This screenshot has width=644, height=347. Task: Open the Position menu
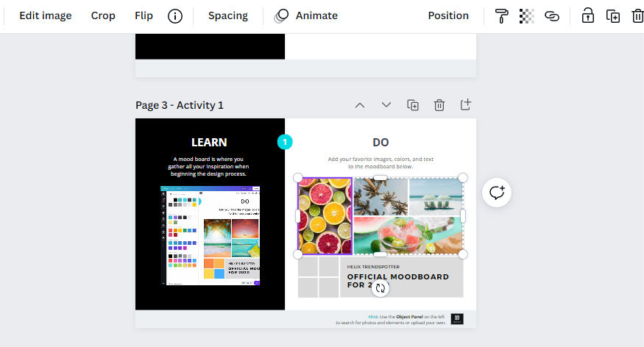click(x=448, y=15)
